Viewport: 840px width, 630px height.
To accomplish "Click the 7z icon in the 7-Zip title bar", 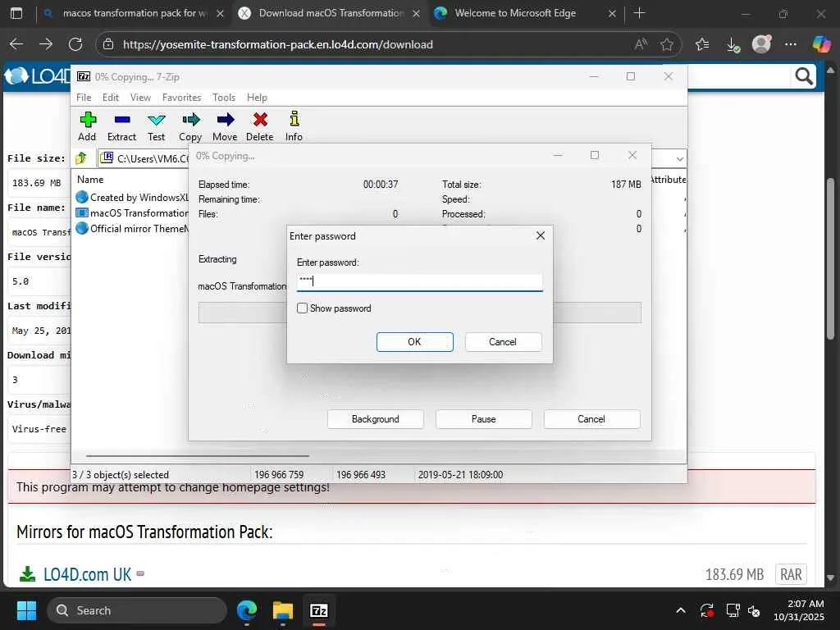I will pyautogui.click(x=84, y=76).
